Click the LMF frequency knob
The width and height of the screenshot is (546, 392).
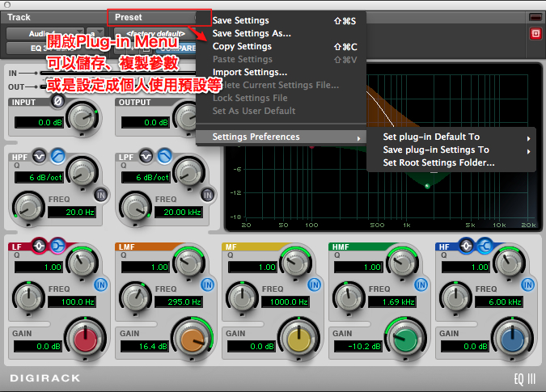click(x=135, y=297)
